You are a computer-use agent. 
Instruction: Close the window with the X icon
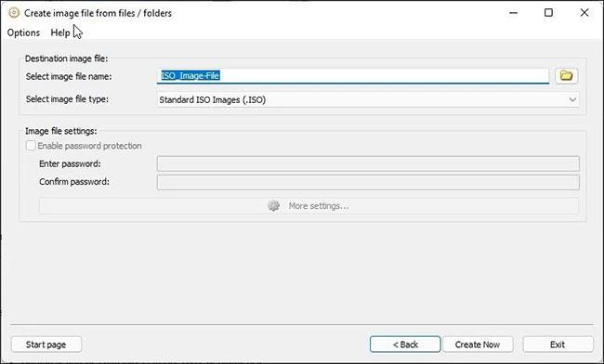click(584, 13)
